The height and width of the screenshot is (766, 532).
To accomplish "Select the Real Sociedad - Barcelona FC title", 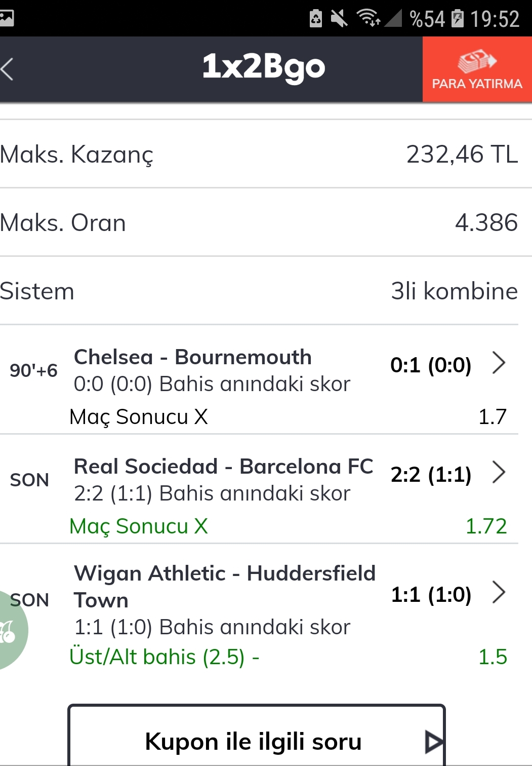I will point(223,467).
